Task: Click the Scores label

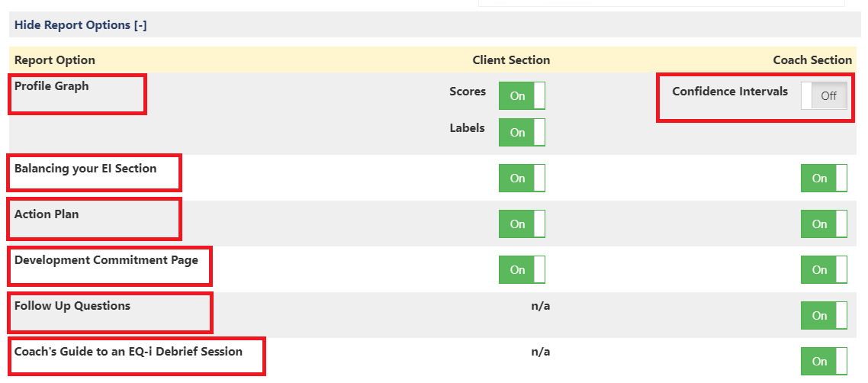Action: tap(468, 92)
